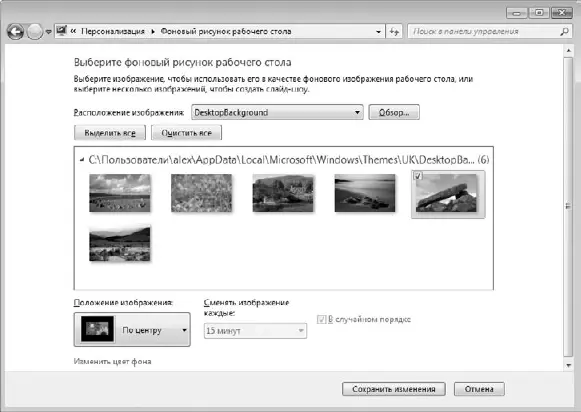Click the vertical scrollbar thumb

coord(568,206)
